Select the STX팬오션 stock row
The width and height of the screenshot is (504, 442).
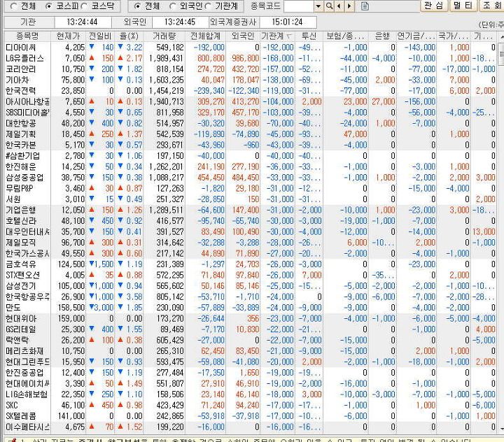pyautogui.click(x=251, y=276)
